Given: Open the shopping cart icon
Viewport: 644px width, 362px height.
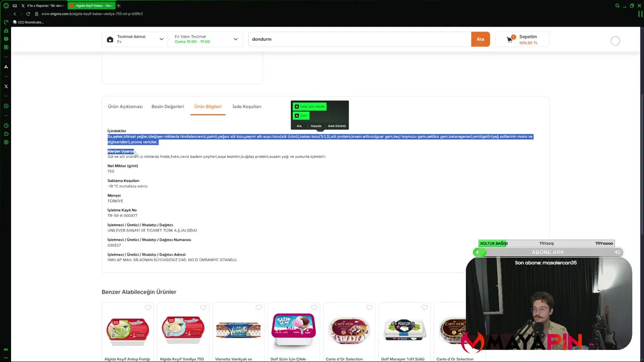Looking at the screenshot, I should (x=510, y=39).
